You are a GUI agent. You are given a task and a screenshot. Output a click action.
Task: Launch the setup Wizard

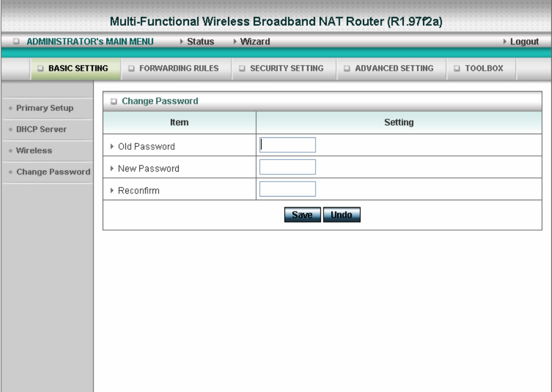click(x=255, y=41)
